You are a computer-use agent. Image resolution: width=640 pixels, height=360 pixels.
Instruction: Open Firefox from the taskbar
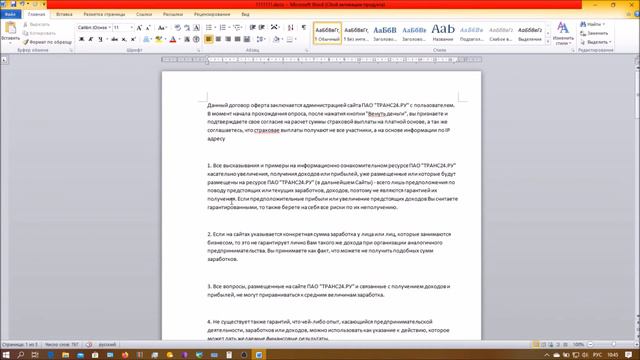coord(125,355)
